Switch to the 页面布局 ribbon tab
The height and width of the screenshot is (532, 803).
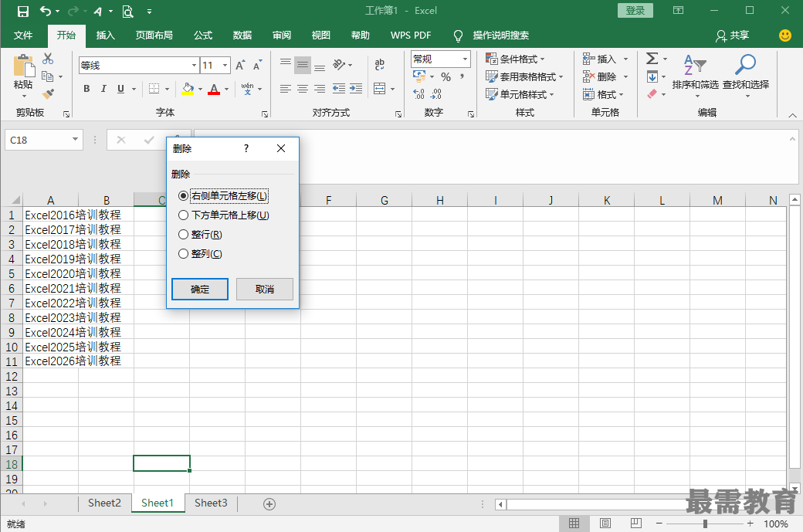click(x=154, y=36)
